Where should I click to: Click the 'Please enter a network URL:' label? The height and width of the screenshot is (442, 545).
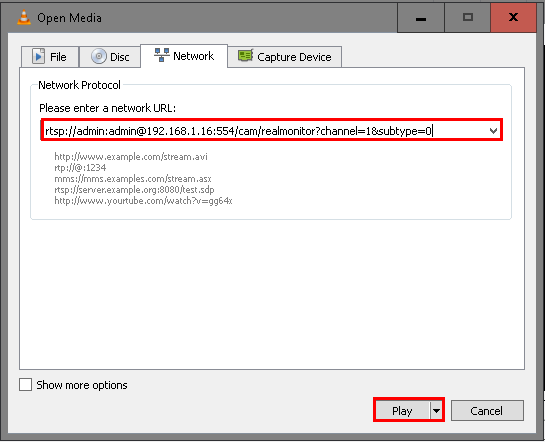tap(107, 108)
